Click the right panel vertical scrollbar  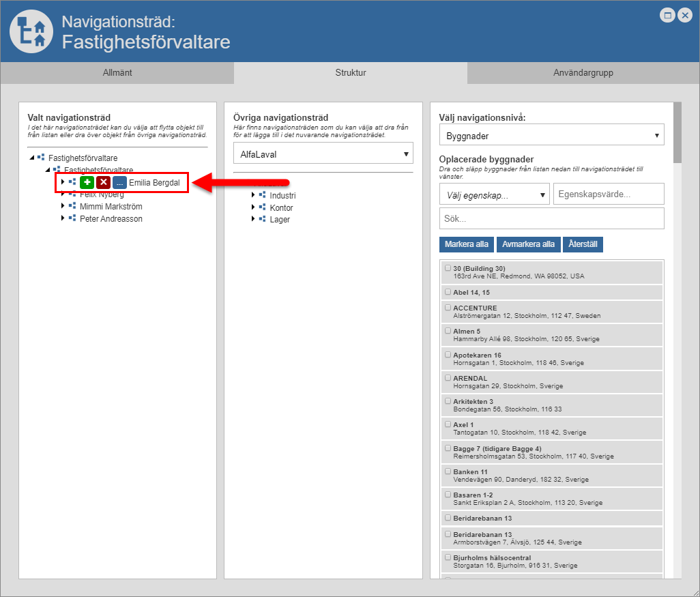point(677,133)
